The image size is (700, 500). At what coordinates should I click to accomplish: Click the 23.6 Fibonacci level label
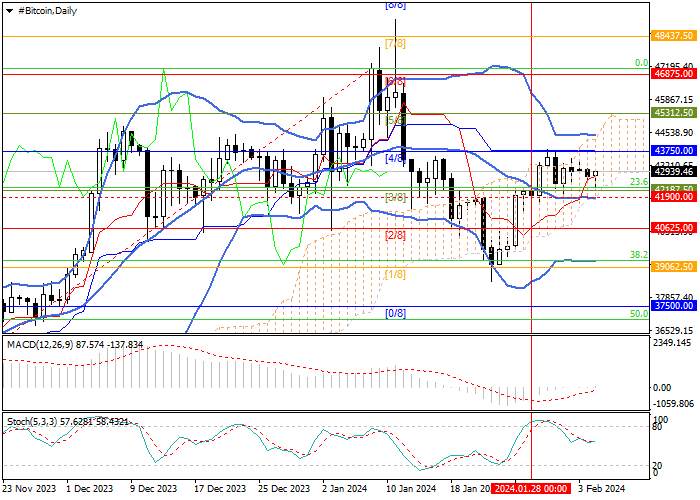638,182
